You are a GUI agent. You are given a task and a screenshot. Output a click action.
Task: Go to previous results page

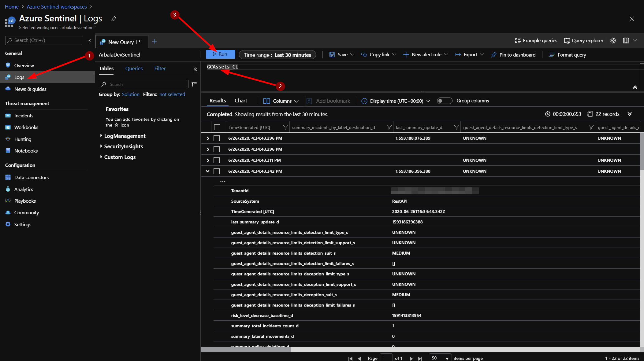pyautogui.click(x=359, y=358)
